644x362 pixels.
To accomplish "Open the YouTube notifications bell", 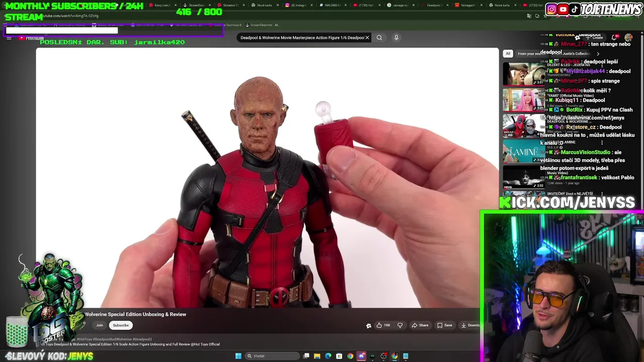I will pyautogui.click(x=615, y=38).
